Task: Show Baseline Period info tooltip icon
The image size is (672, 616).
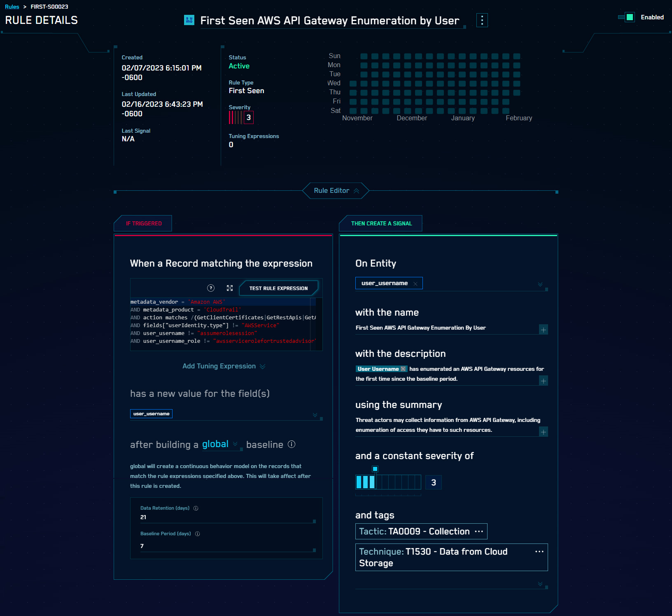Action: tap(198, 534)
